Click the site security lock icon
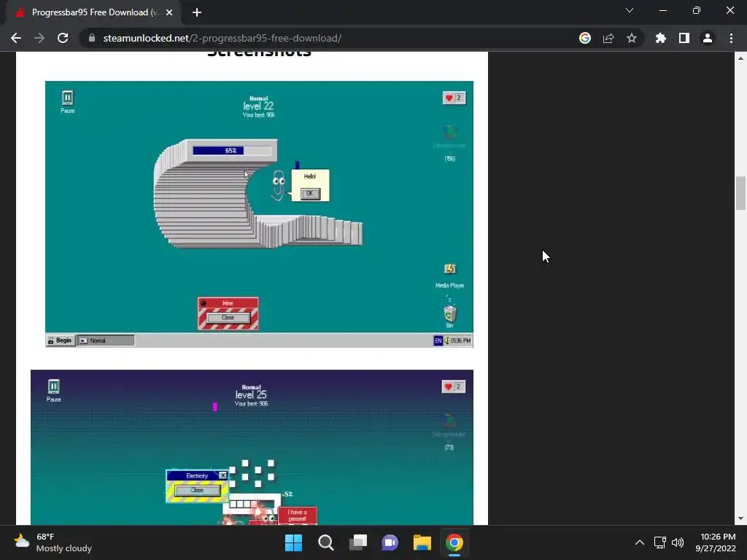 [x=91, y=38]
